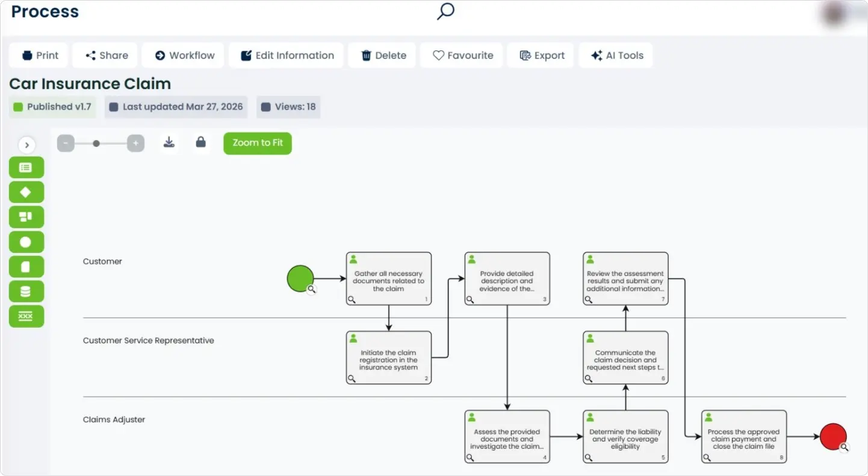
Task: Select the document shape sidebar tool
Action: coord(26,267)
